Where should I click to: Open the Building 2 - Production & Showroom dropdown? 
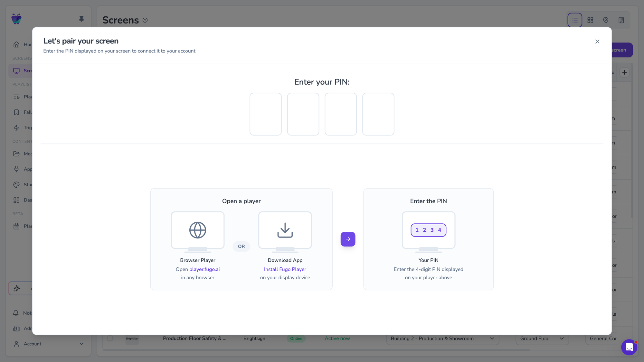tap(443, 339)
